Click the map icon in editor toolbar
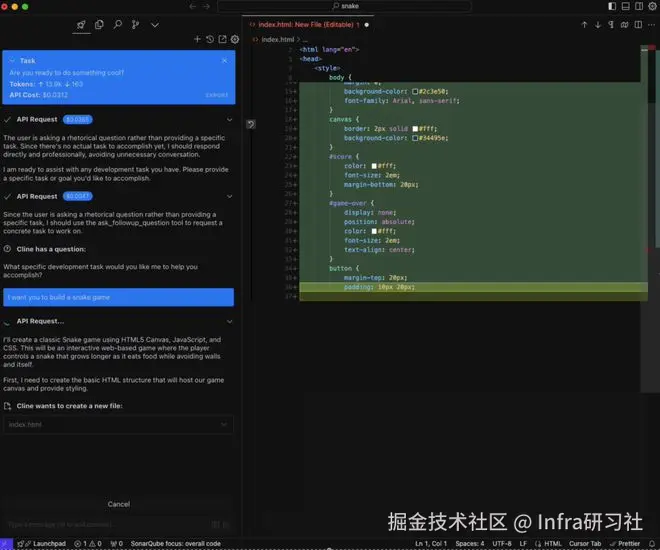660x550 pixels. [625, 25]
